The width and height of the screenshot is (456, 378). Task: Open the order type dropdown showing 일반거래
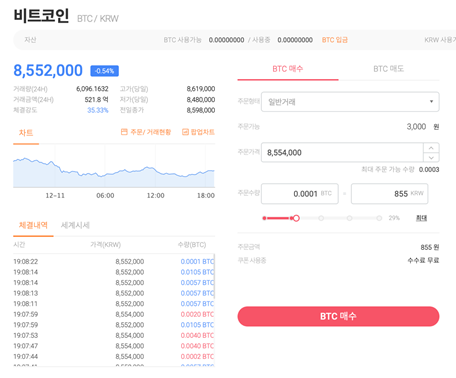(350, 102)
